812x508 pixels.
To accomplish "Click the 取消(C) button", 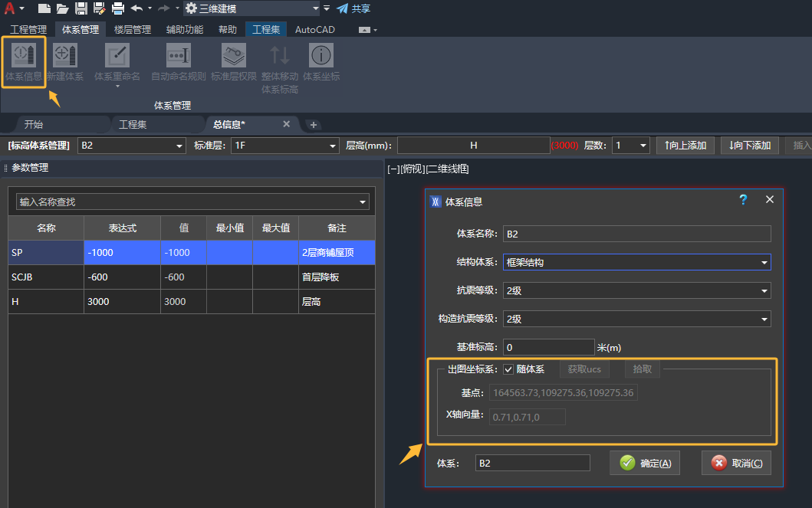I will pyautogui.click(x=736, y=463).
